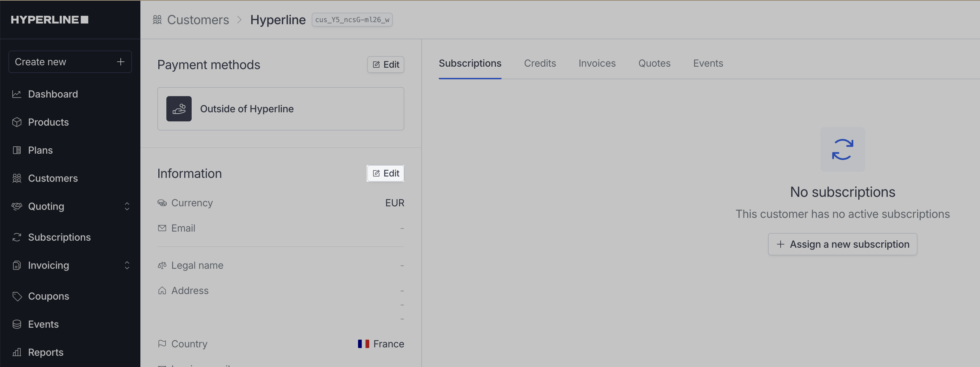Switch to the Credits tab
The height and width of the screenshot is (367, 980).
[x=540, y=63]
